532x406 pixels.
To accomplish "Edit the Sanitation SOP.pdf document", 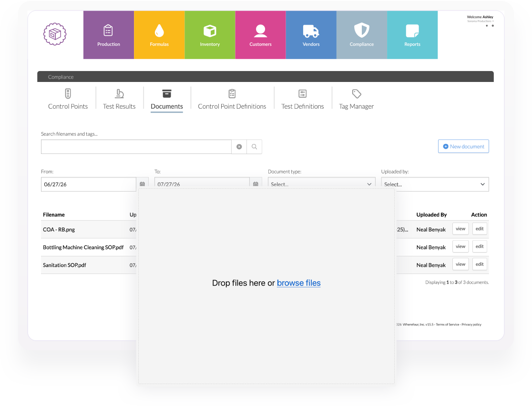I will [x=480, y=264].
